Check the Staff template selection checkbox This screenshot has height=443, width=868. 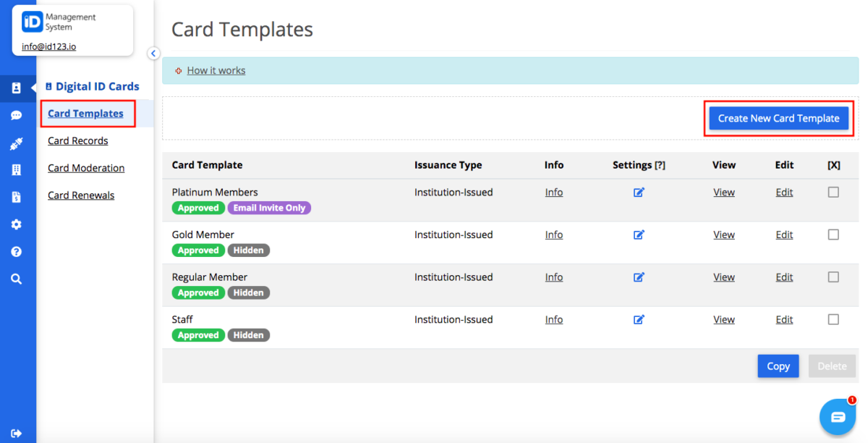833,319
